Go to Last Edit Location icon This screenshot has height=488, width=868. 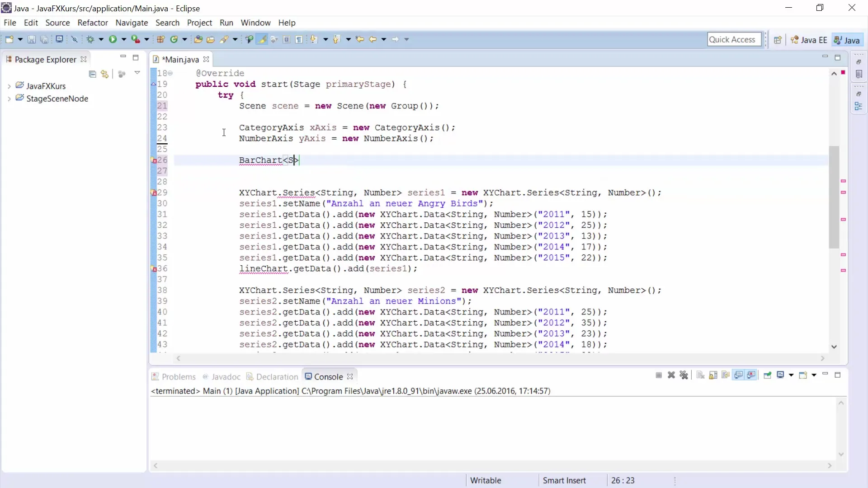click(x=360, y=39)
